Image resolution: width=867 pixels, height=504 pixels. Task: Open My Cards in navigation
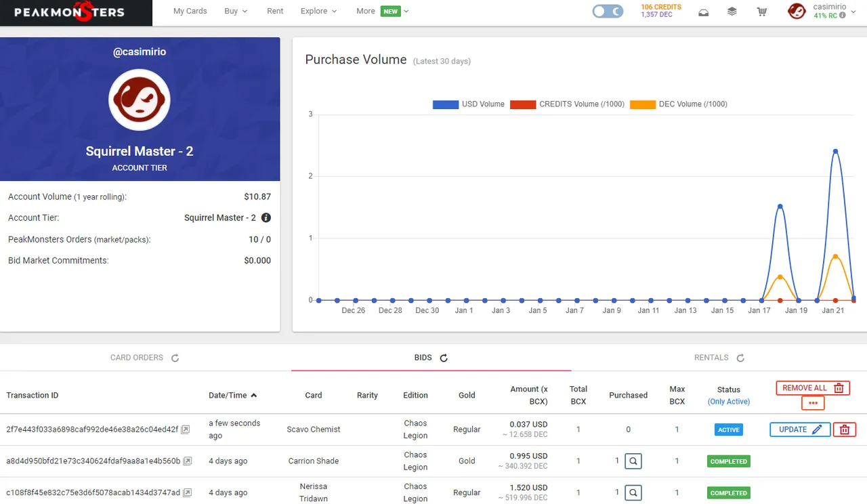pos(190,12)
